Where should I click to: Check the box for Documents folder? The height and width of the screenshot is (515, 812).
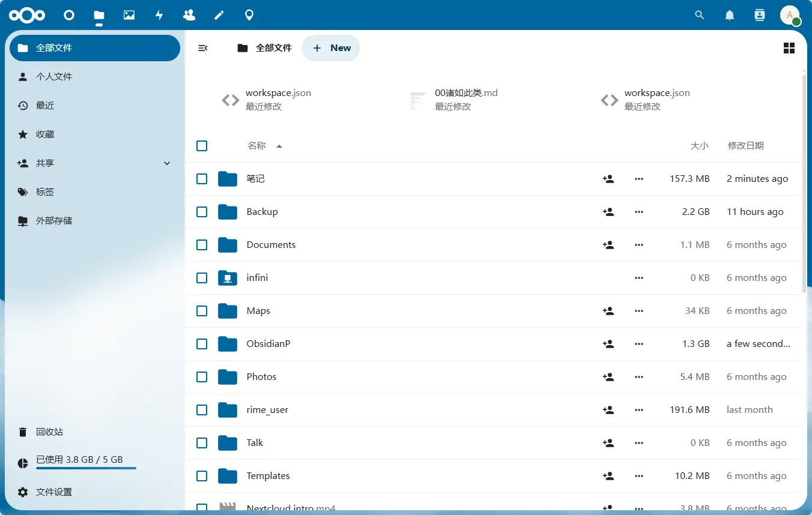[202, 245]
